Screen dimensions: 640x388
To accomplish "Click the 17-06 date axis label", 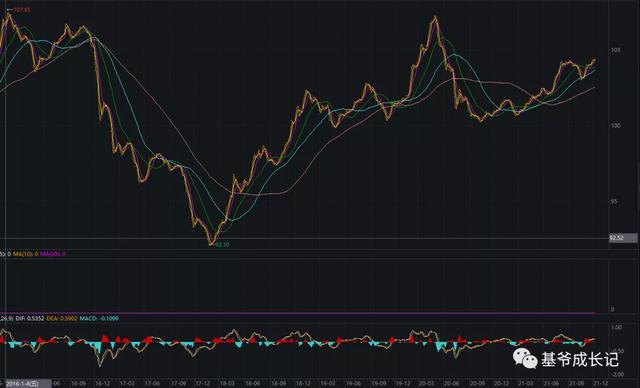I will coord(152,384).
